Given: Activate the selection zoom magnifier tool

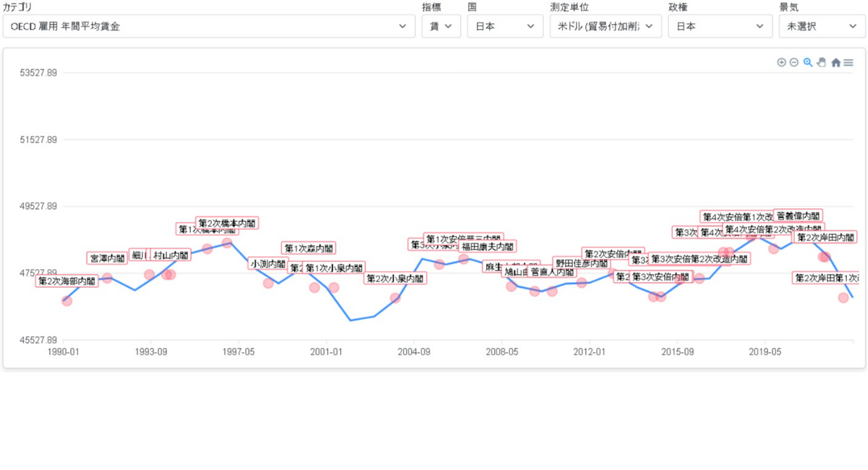Looking at the screenshot, I should (808, 63).
